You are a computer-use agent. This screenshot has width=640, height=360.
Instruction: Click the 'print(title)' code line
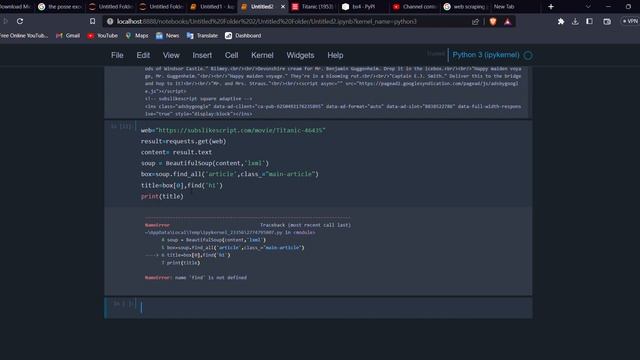click(162, 196)
